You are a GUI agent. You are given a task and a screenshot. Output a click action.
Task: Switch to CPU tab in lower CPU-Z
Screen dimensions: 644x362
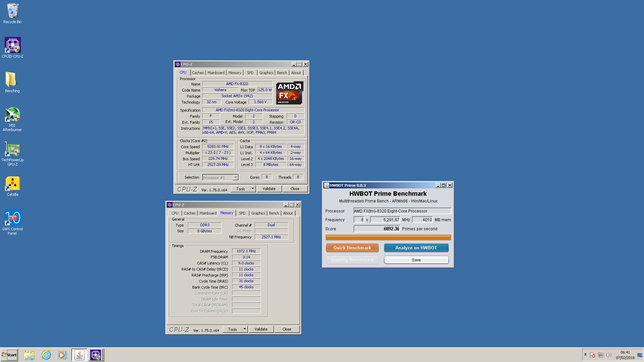tap(175, 213)
